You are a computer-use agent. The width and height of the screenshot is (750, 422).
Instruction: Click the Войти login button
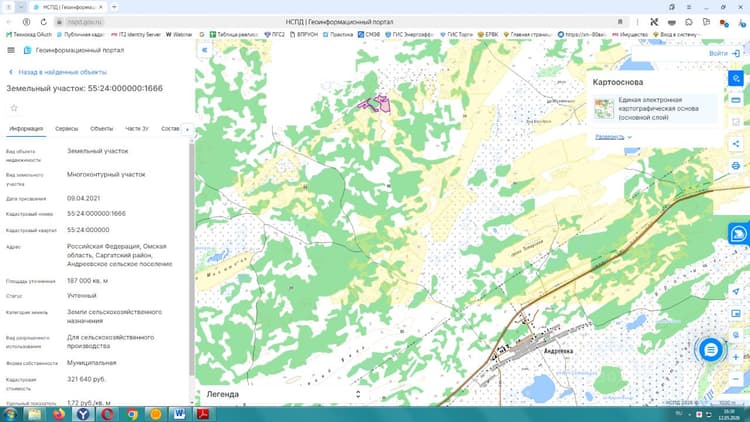(724, 54)
